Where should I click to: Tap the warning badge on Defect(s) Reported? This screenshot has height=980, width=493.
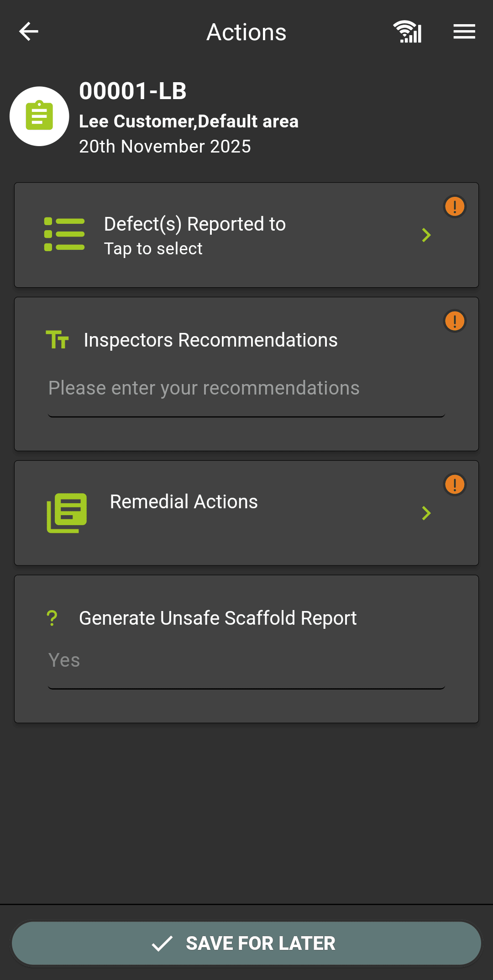455,206
